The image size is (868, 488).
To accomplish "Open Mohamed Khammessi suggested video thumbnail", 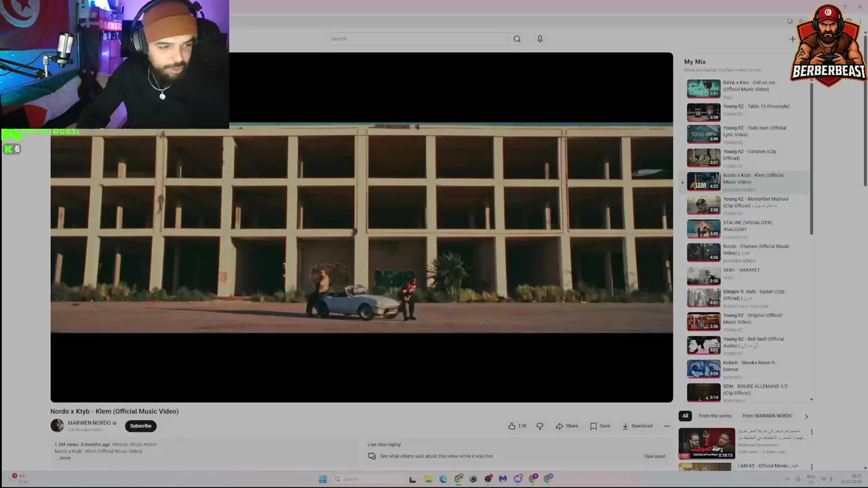I will point(706,443).
